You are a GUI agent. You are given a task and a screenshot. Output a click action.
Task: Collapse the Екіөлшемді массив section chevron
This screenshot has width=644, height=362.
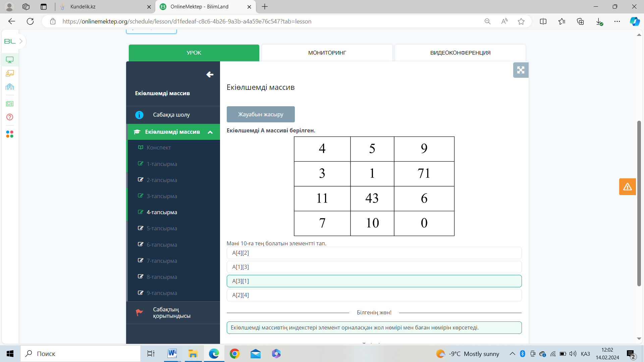coord(210,132)
